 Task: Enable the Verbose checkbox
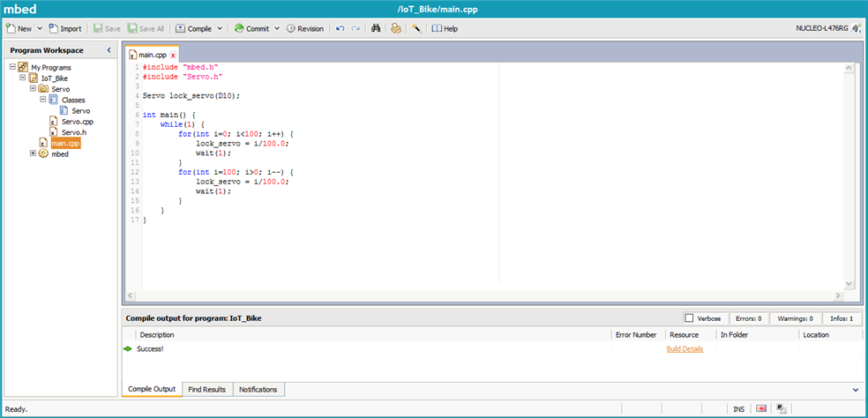690,318
